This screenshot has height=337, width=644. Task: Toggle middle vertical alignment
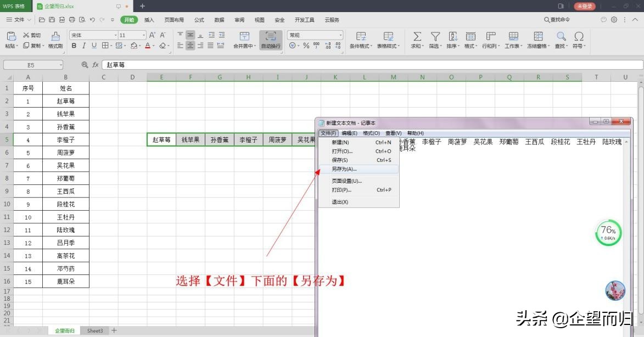[x=190, y=35]
